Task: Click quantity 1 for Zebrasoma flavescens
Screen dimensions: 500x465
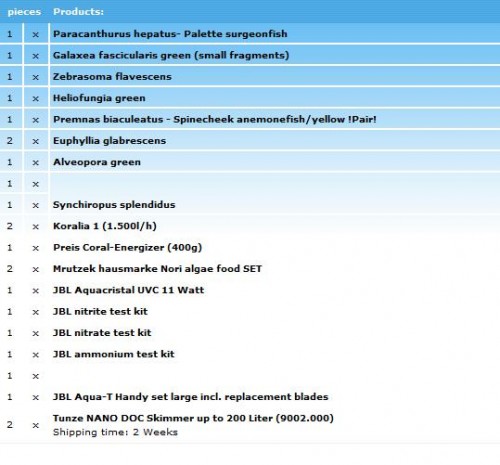Action: tap(10, 77)
